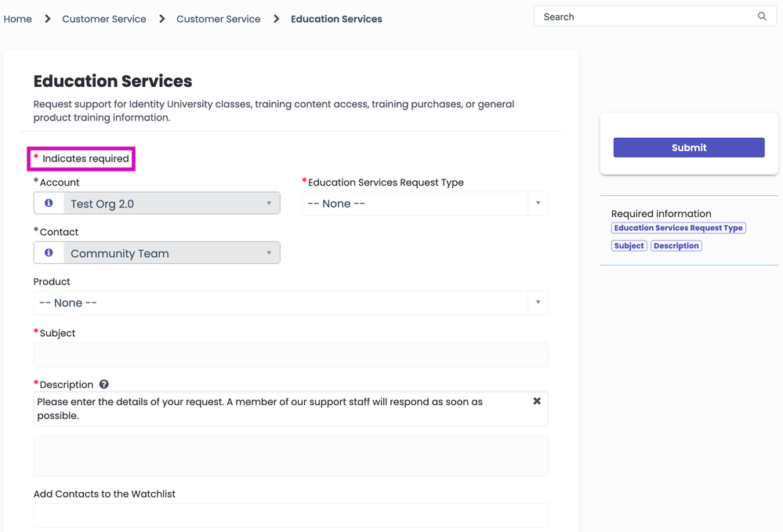Click the info icon beside Community Team
Screen dimensions: 783x532
(x=49, y=253)
